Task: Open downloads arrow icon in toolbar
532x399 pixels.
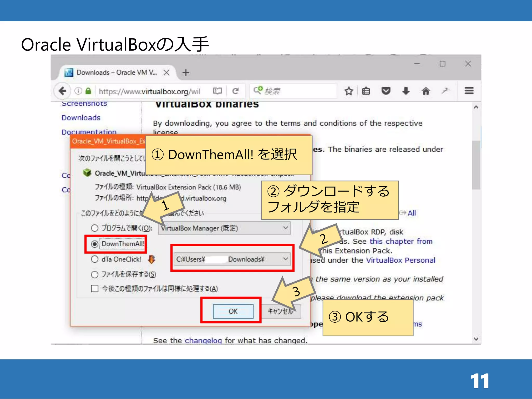Action: click(x=406, y=91)
